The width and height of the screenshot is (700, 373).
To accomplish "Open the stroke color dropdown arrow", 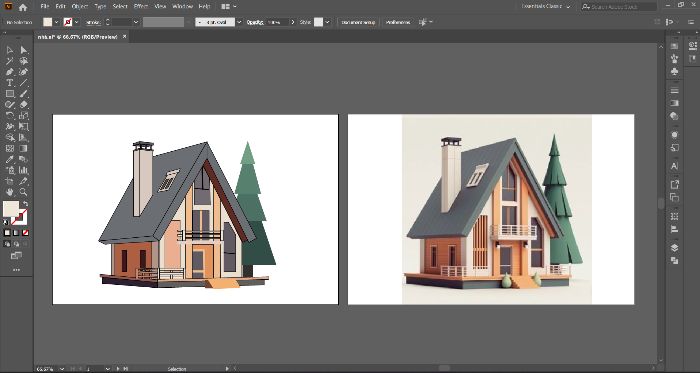I will 76,22.
